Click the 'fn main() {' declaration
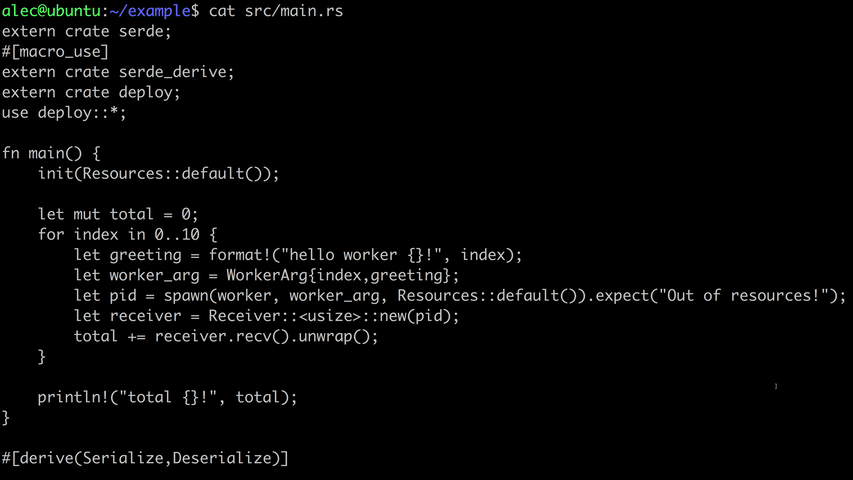Screen dimensions: 853x480 (x=51, y=153)
